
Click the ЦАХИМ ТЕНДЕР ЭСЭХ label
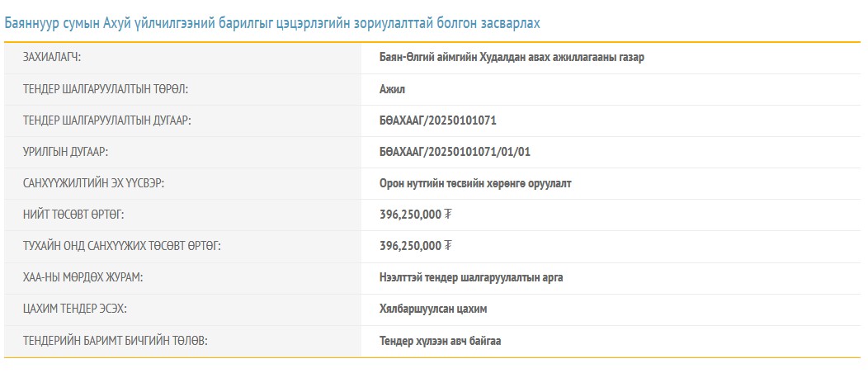76,309
